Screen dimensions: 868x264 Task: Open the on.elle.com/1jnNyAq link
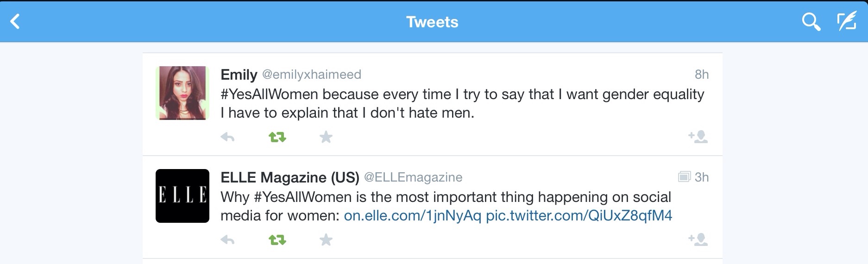coord(412,216)
